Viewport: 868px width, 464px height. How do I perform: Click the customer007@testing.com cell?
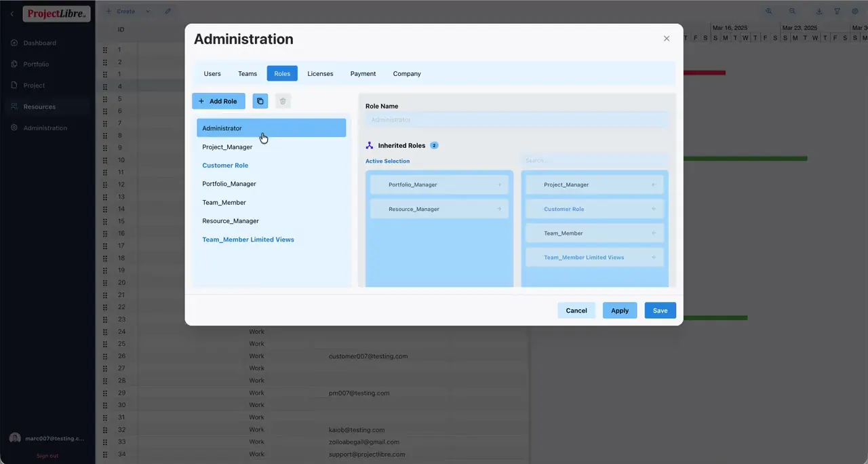[x=368, y=356]
